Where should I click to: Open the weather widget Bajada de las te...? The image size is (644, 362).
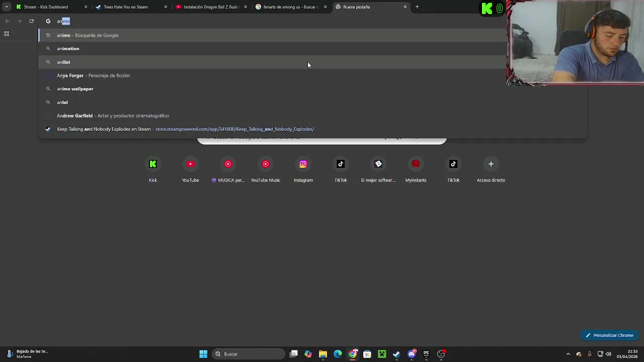[x=28, y=354]
